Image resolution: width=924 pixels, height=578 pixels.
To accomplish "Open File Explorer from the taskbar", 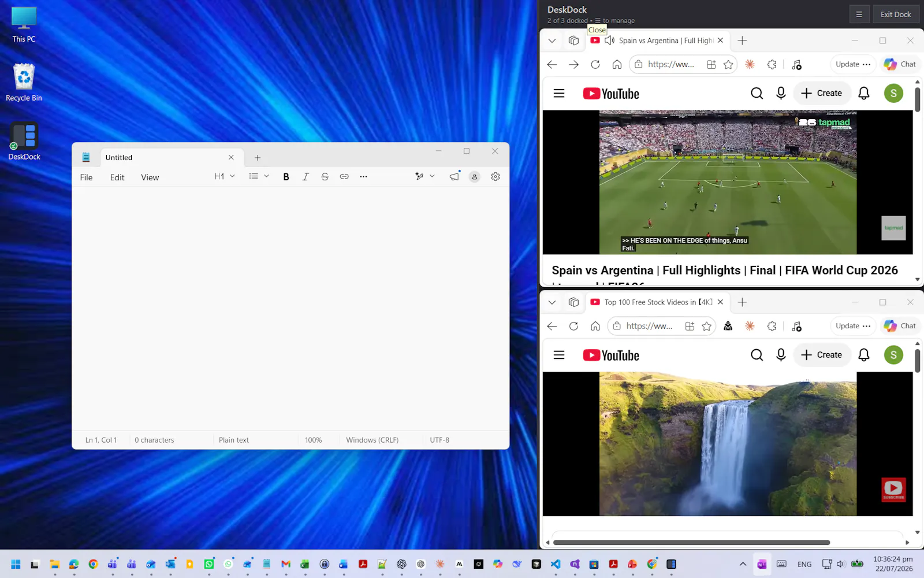I will pos(54,564).
